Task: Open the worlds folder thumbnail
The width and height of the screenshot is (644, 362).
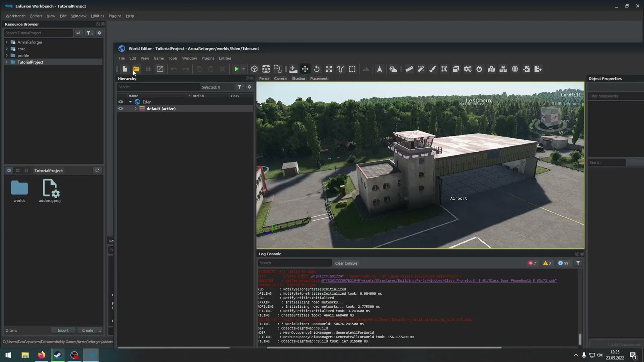Action: (x=19, y=191)
